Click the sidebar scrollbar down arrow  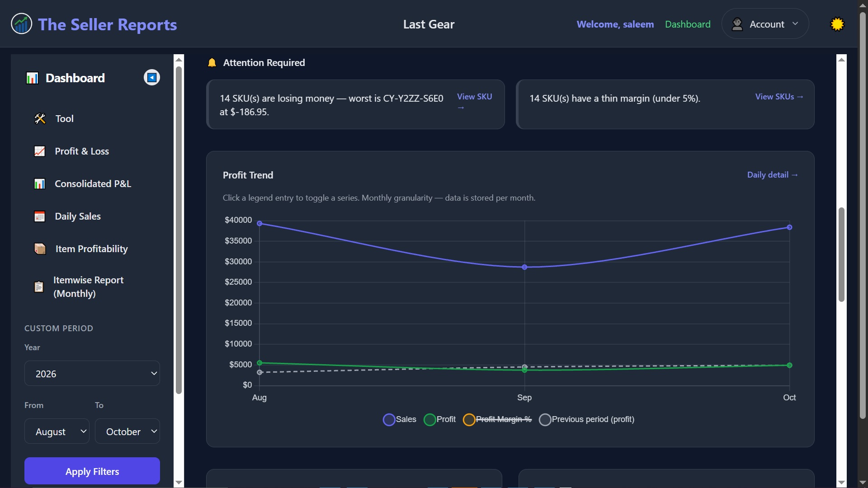click(179, 483)
